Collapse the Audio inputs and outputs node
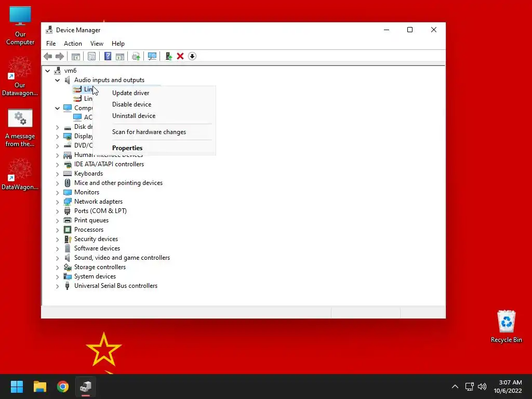The height and width of the screenshot is (399, 532). [57, 80]
